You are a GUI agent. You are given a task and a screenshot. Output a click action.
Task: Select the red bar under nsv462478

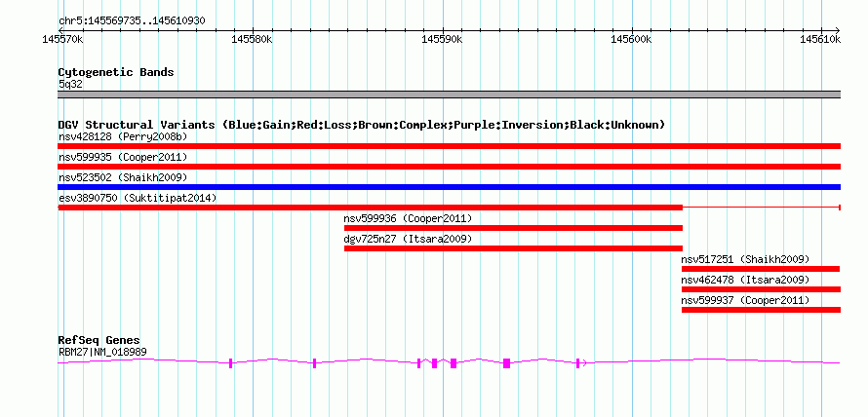761,289
